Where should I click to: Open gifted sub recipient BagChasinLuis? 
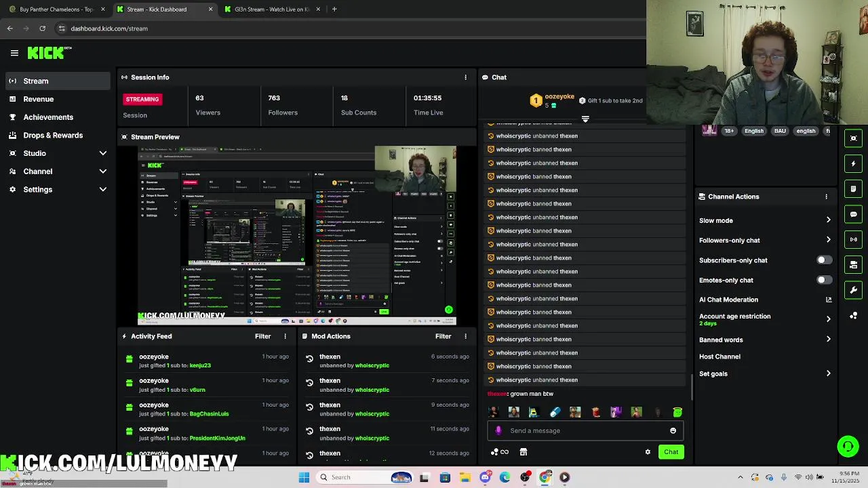point(209,414)
